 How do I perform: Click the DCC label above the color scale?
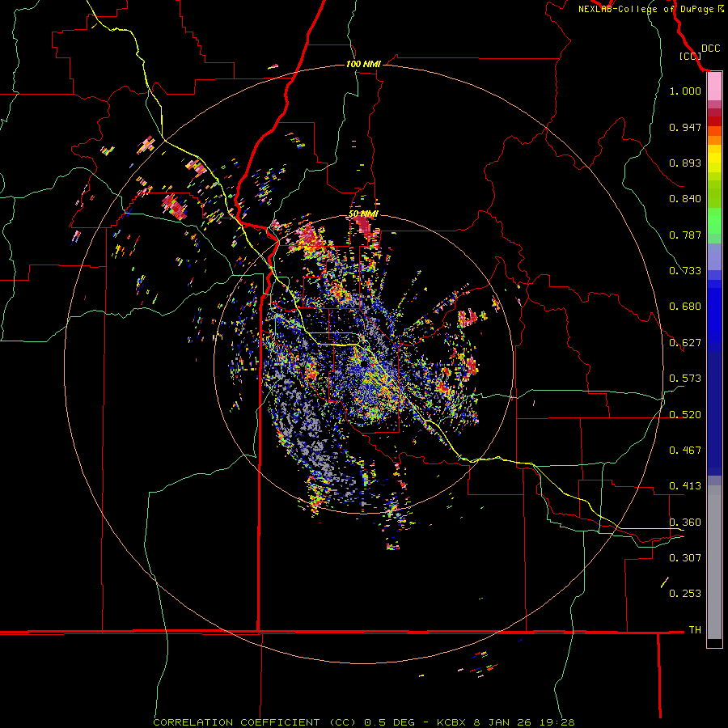(710, 49)
